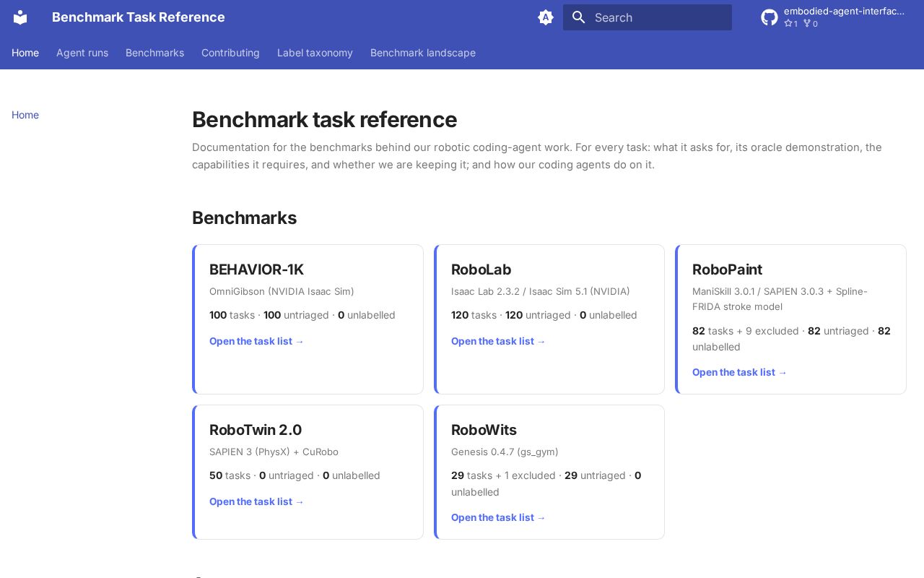924x578 pixels.
Task: Click the search magnifier icon
Action: point(578,17)
